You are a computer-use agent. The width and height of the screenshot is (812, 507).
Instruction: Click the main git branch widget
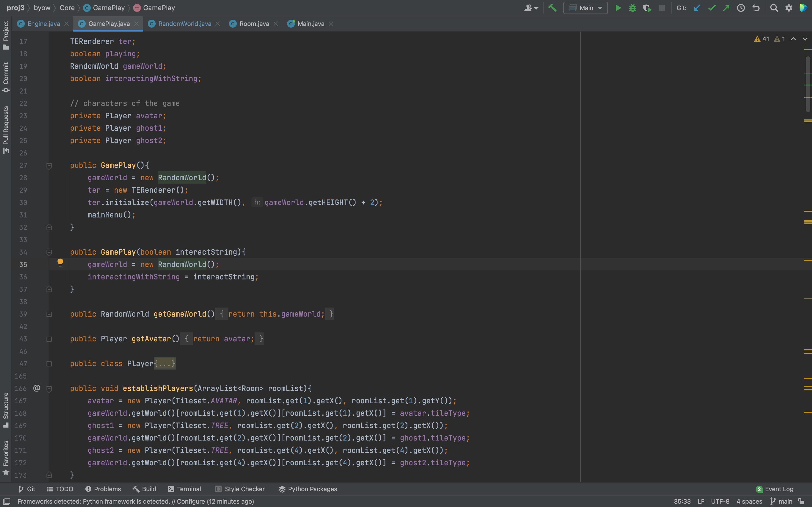point(782,501)
